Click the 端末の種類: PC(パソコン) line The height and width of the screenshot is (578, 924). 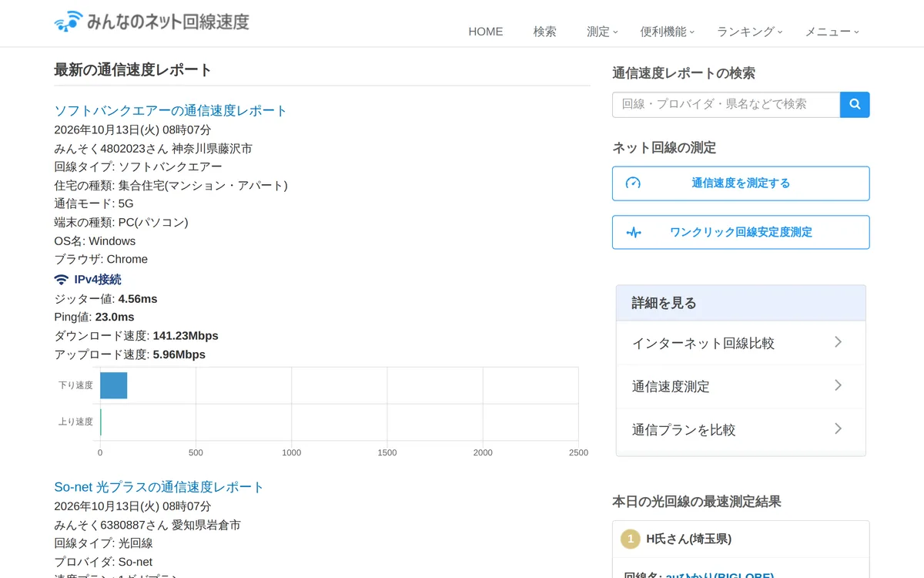121,223
